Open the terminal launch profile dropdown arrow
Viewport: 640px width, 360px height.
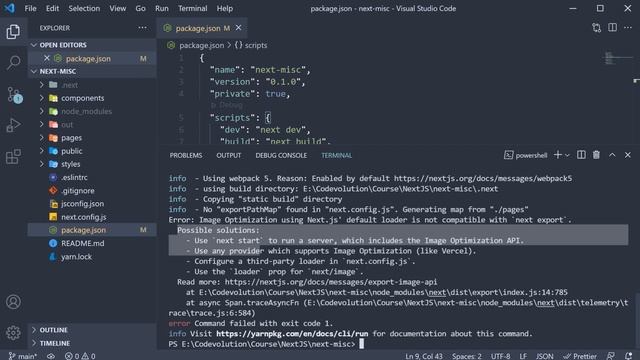[567, 156]
